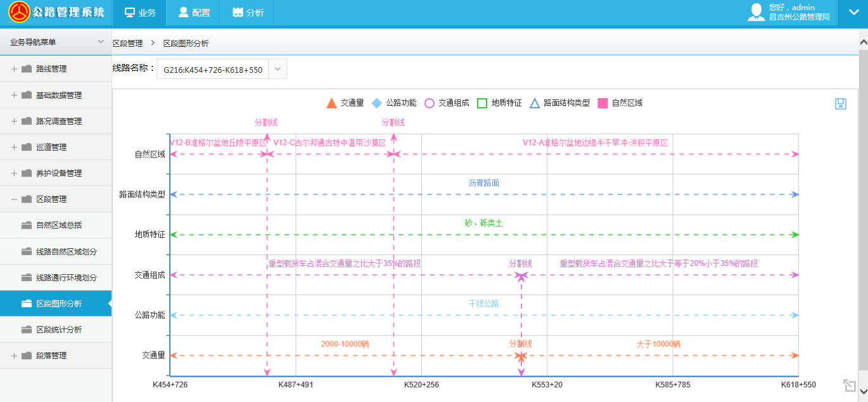Screen dimensions: 868x402
Task: Open 线路自然区域划分 sidebar item
Action: pos(66,251)
